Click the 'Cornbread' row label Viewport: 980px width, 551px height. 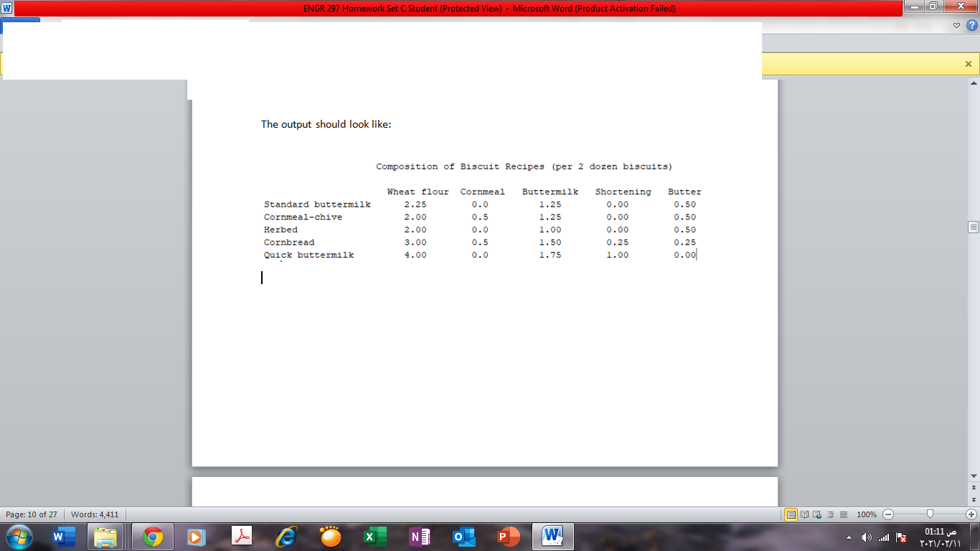pos(289,242)
